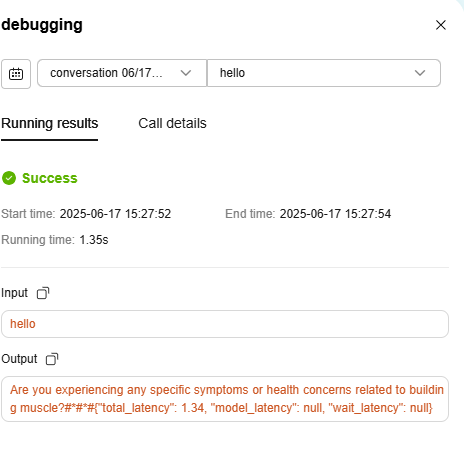The image size is (464, 465).
Task: Click inside the Output response text box
Action: [x=225, y=399]
